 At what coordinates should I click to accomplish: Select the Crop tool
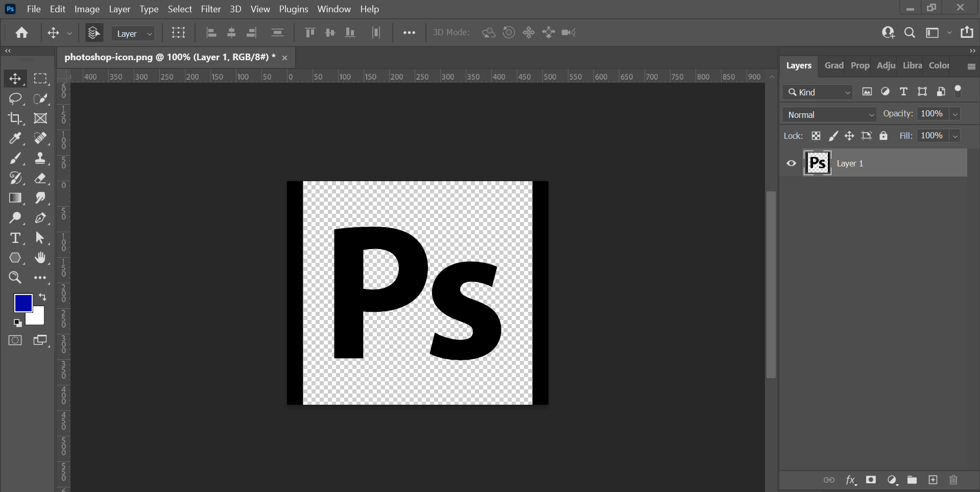(15, 118)
